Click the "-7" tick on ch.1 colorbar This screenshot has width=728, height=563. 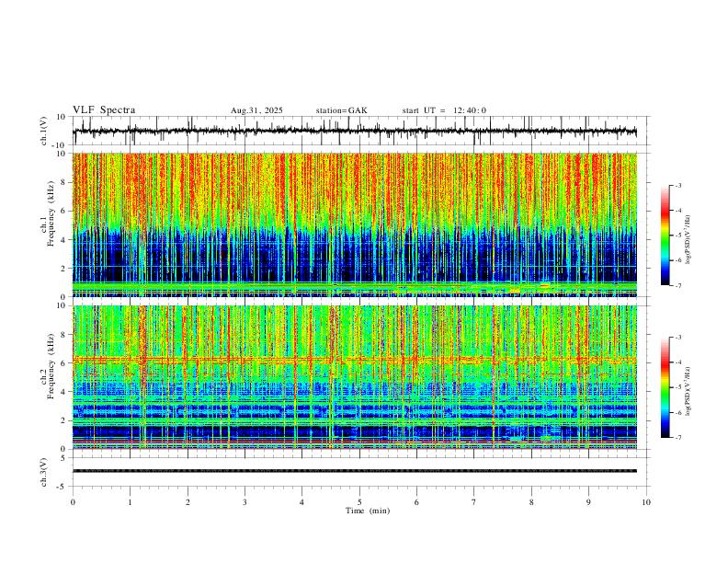pyautogui.click(x=677, y=285)
